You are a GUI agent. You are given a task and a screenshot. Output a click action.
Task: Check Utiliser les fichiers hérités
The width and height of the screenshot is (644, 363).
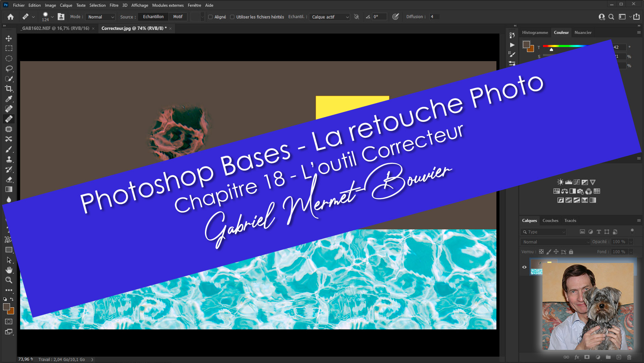click(232, 17)
